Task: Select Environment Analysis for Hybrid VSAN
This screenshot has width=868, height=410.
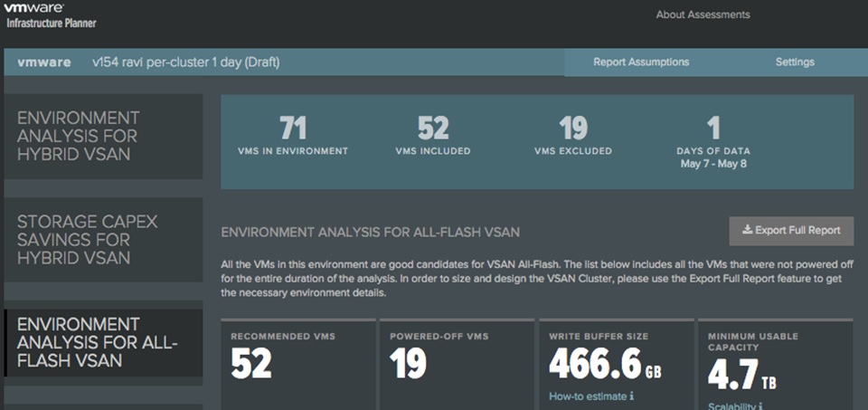Action: (x=103, y=137)
